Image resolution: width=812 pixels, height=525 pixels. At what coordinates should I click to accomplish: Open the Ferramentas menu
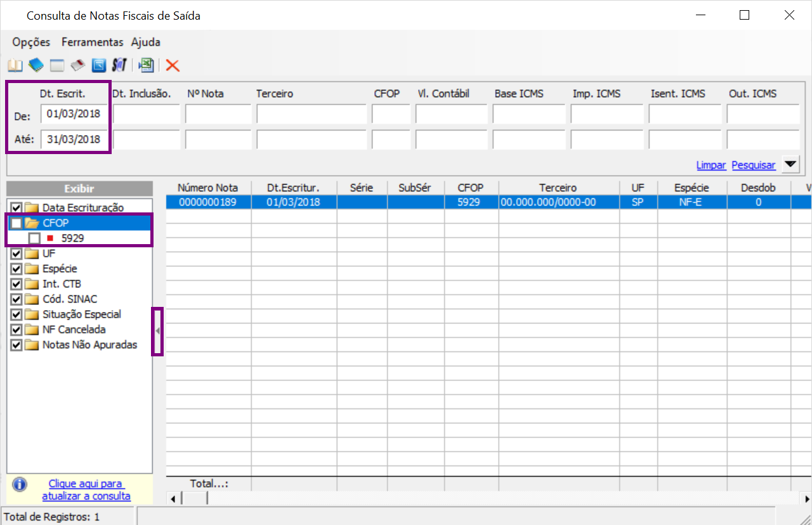tap(92, 42)
